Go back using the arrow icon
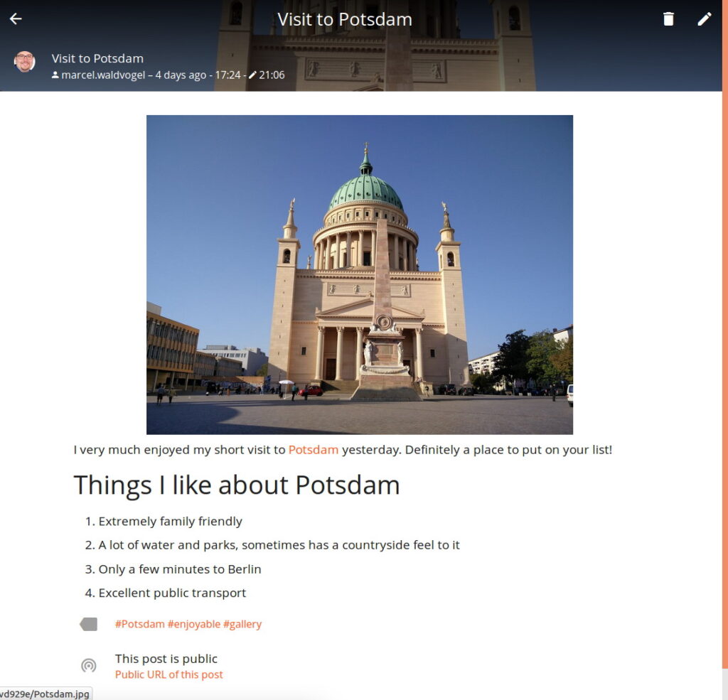The height and width of the screenshot is (700, 728). pos(16,19)
